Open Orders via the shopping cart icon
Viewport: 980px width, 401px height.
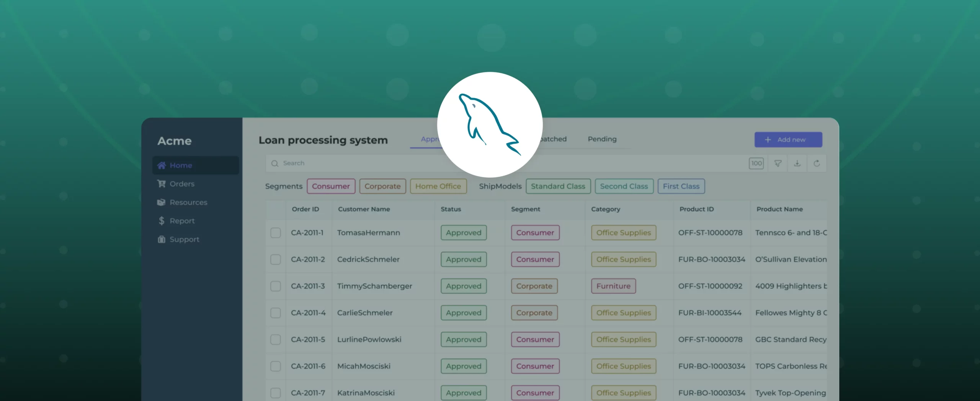tap(162, 183)
